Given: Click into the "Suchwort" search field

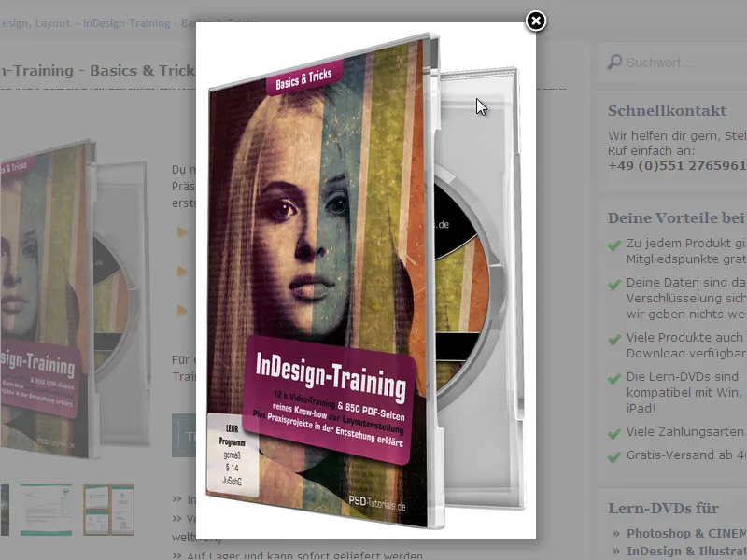Looking at the screenshot, I should [x=663, y=62].
